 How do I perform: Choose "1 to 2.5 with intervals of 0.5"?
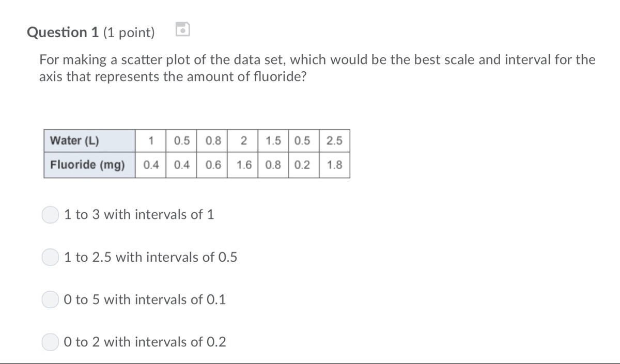[50, 257]
